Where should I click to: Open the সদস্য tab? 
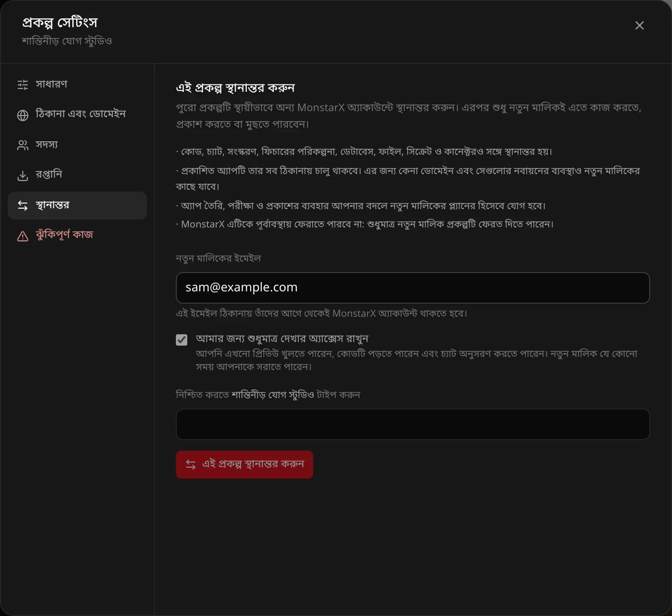[x=77, y=145]
